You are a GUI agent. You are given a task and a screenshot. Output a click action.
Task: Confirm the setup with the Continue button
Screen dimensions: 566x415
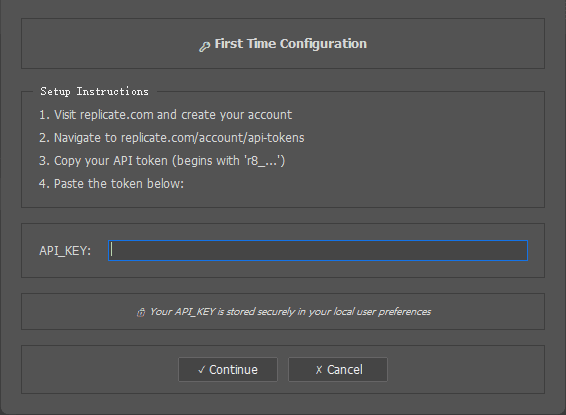tap(228, 370)
